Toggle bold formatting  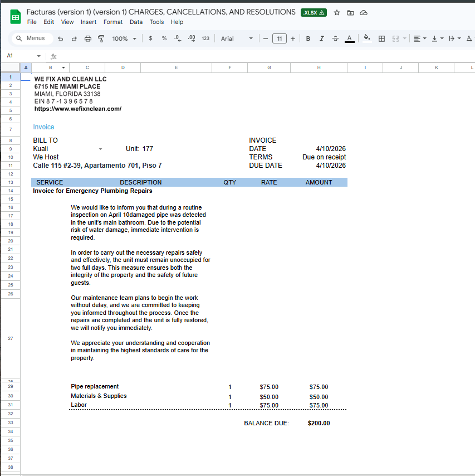click(x=307, y=38)
